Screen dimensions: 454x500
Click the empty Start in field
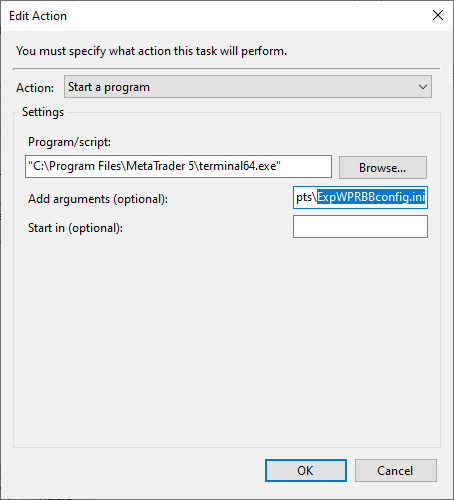[x=360, y=226]
